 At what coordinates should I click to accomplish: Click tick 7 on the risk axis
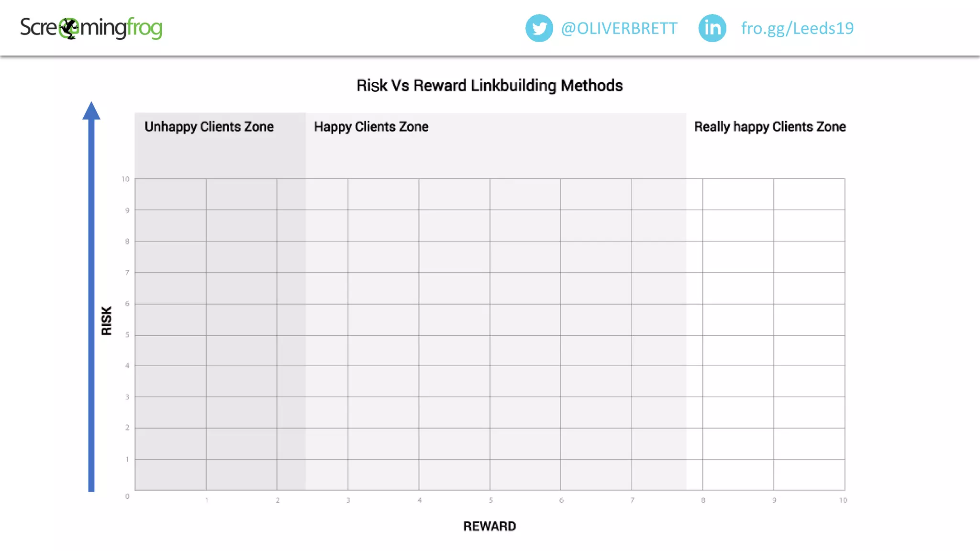coord(127,273)
